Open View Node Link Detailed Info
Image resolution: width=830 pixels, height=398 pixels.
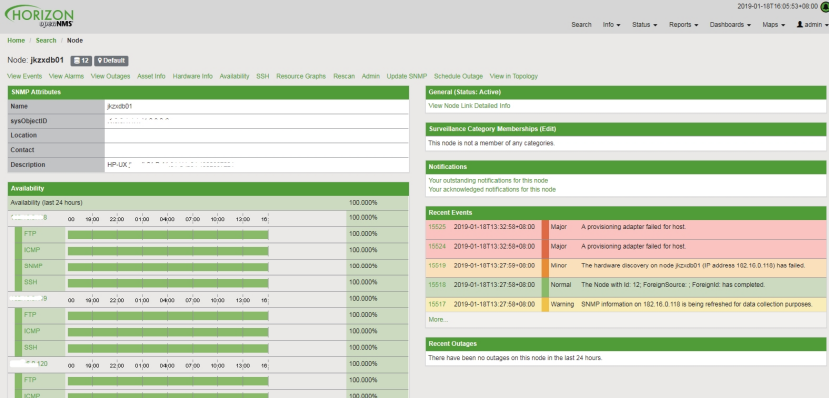(470, 106)
